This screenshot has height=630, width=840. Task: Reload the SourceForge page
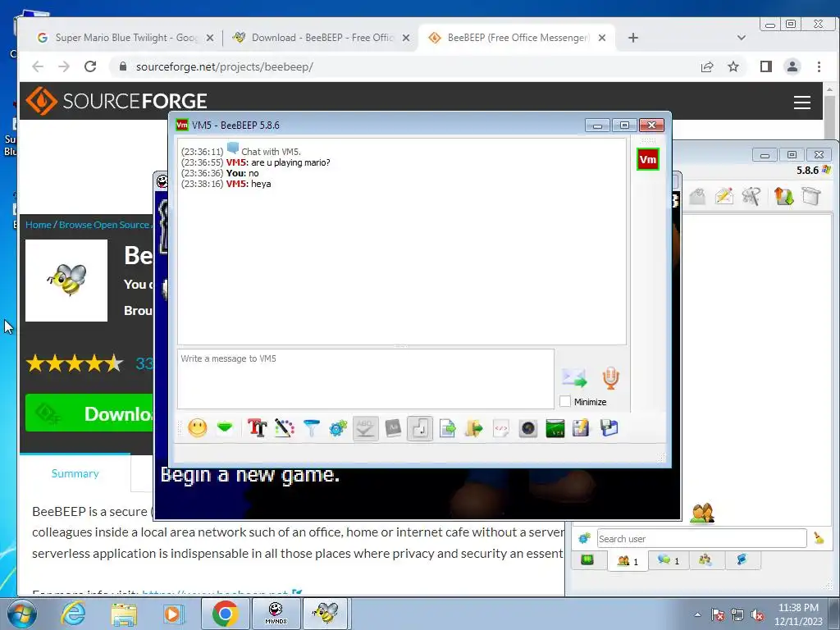point(90,66)
